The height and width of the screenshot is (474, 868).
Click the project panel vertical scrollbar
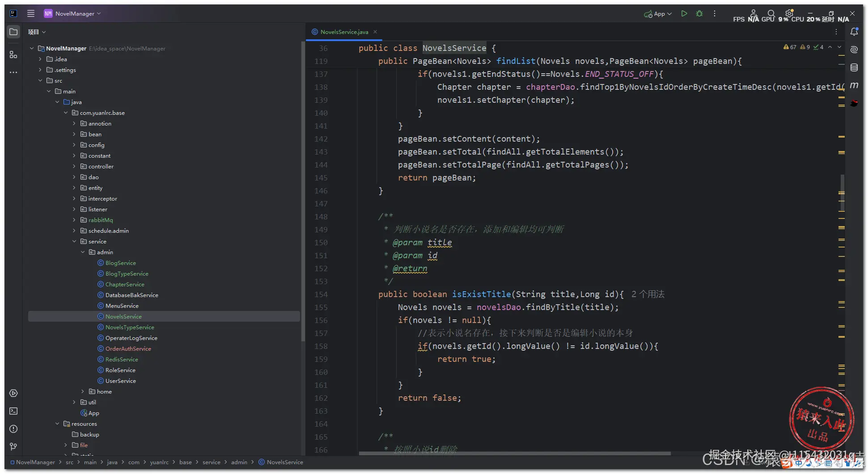[303, 192]
